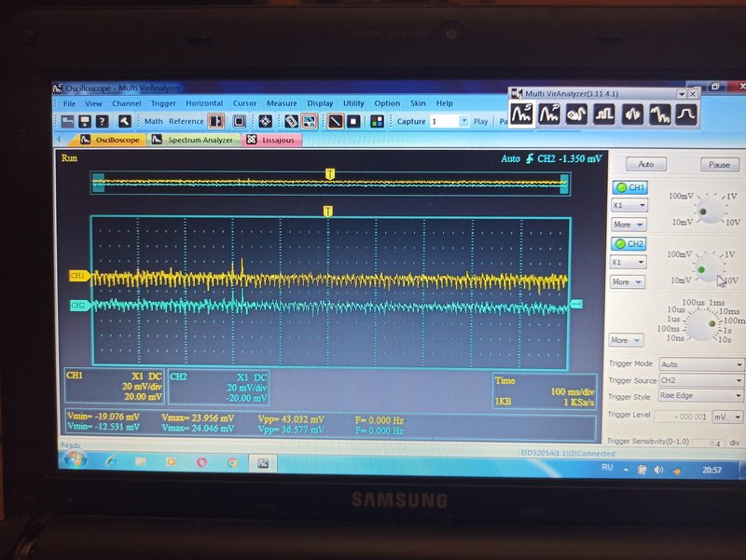Click the oscilloscope app button in taskbar
The width and height of the screenshot is (746, 560).
click(x=263, y=462)
